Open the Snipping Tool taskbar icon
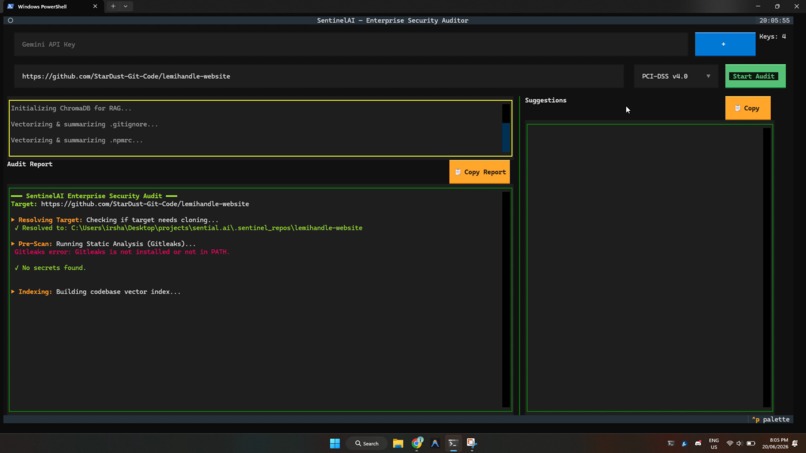Viewport: 806px width, 453px height. (x=471, y=443)
